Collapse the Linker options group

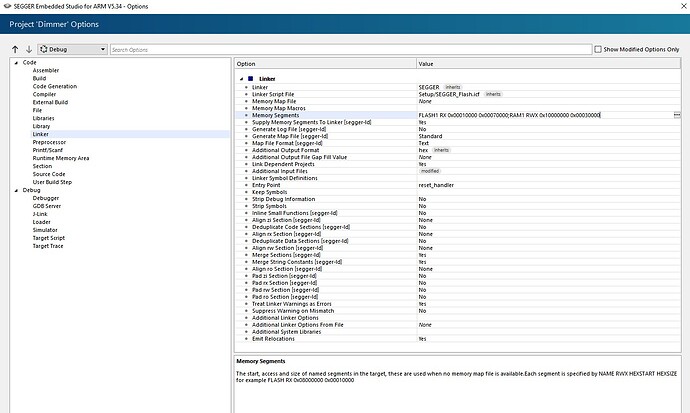241,78
